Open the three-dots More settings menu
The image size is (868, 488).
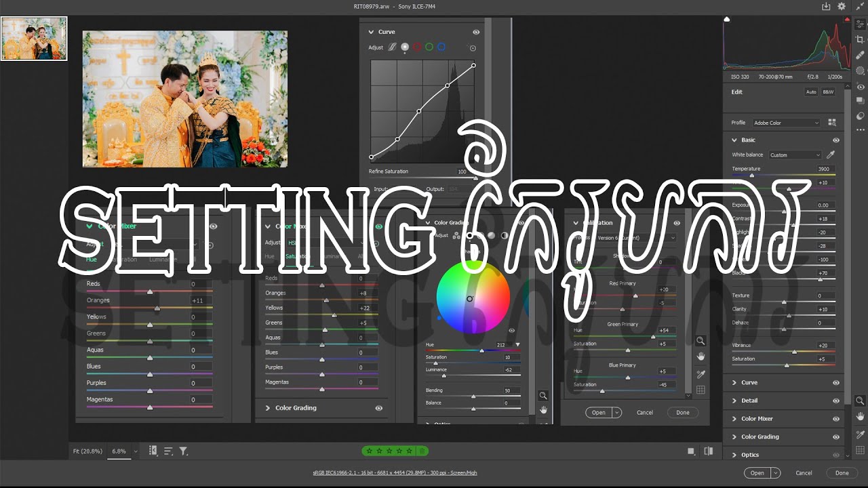click(860, 129)
